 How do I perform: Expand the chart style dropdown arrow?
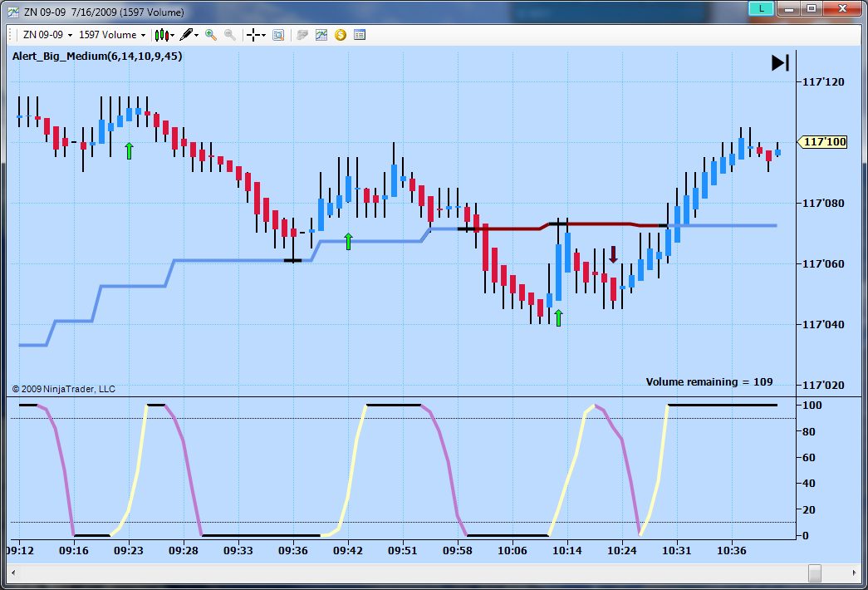pyautogui.click(x=173, y=36)
